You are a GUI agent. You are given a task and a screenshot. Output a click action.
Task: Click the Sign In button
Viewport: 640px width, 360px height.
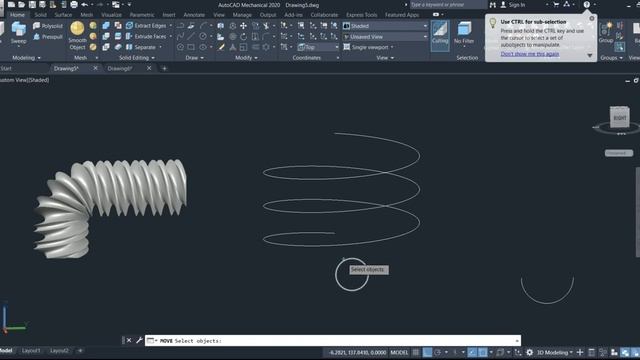[513, 4]
